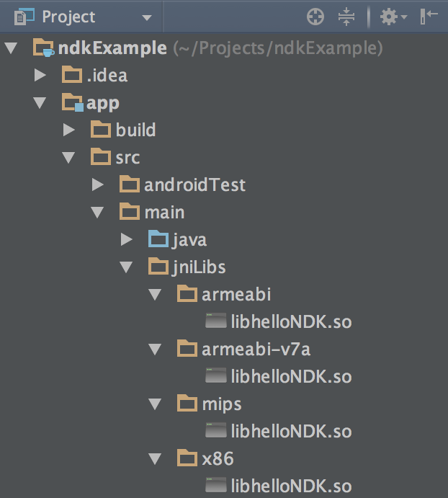Select libhelloNDK.so under mips folder
Viewport: 448px width, 498px height.
[291, 432]
